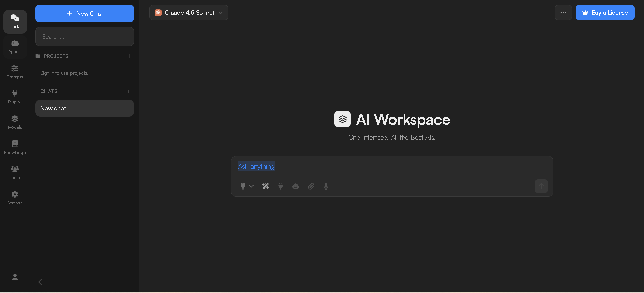The height and width of the screenshot is (293, 644).
Task: Add a new project with plus icon
Action: click(129, 56)
